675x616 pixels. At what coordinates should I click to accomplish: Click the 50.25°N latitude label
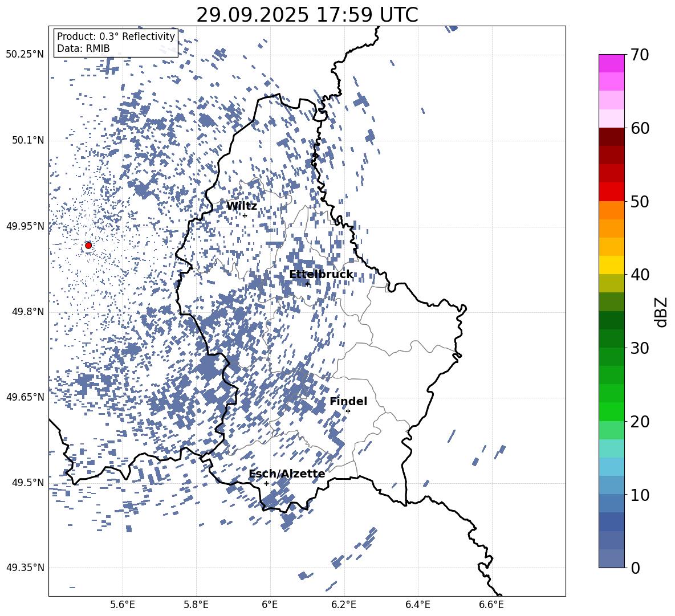coord(25,55)
